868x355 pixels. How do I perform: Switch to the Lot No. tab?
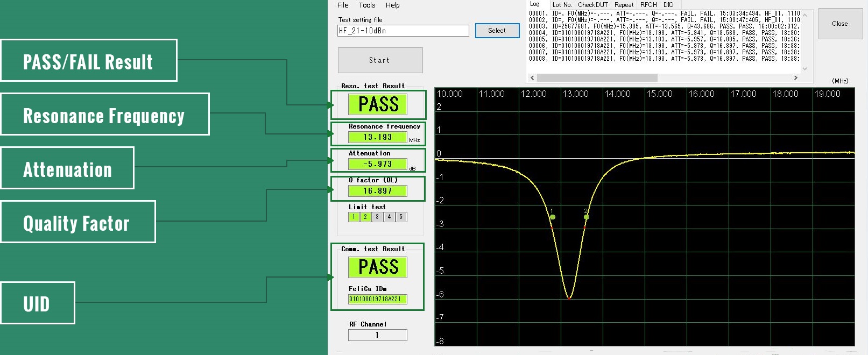tap(562, 5)
